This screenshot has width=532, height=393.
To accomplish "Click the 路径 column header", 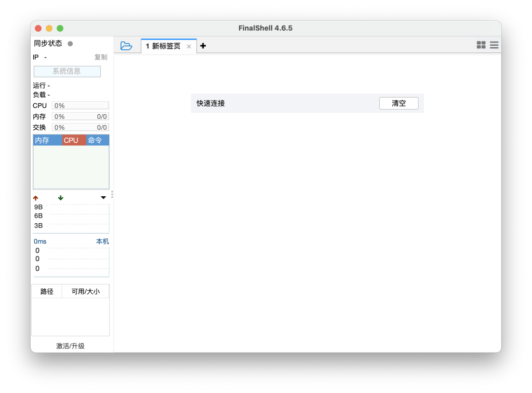I will (x=47, y=291).
